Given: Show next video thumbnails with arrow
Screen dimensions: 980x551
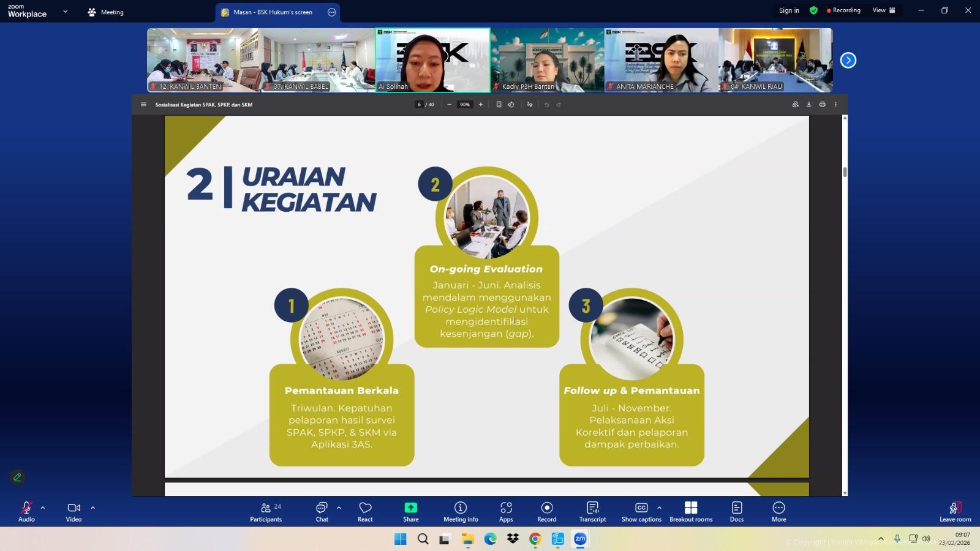Looking at the screenshot, I should click(x=848, y=60).
